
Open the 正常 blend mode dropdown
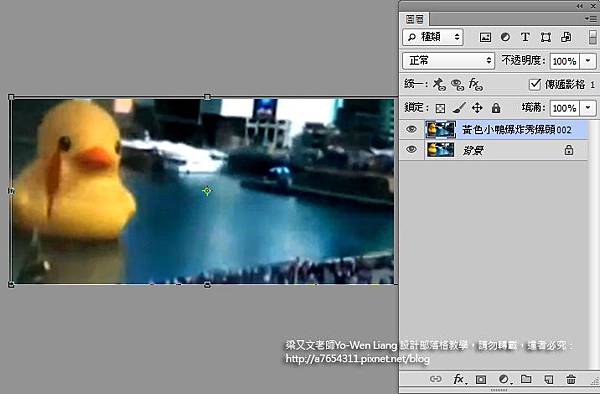448,60
